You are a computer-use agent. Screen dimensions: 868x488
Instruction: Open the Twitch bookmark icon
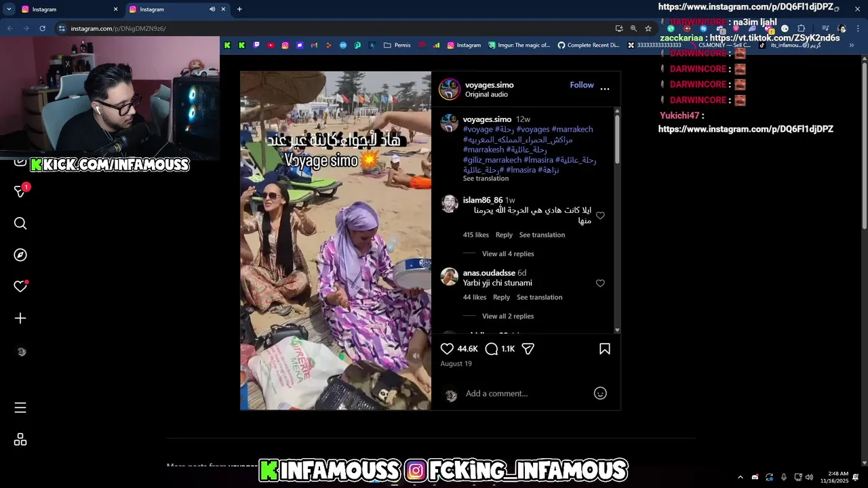click(256, 45)
